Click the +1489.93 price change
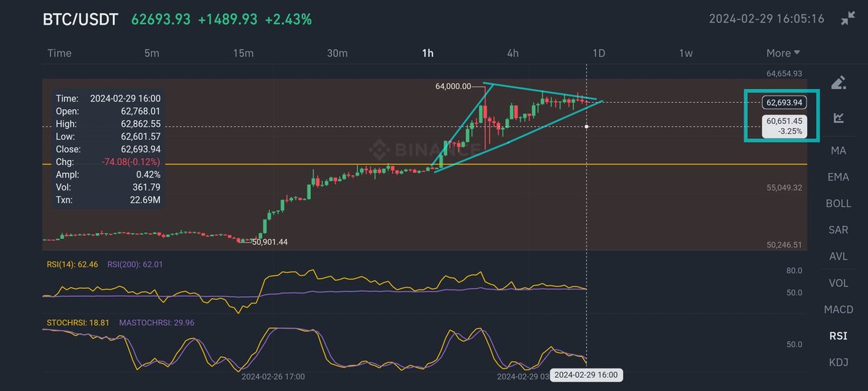Viewport: 868px width, 391px height. (x=228, y=20)
